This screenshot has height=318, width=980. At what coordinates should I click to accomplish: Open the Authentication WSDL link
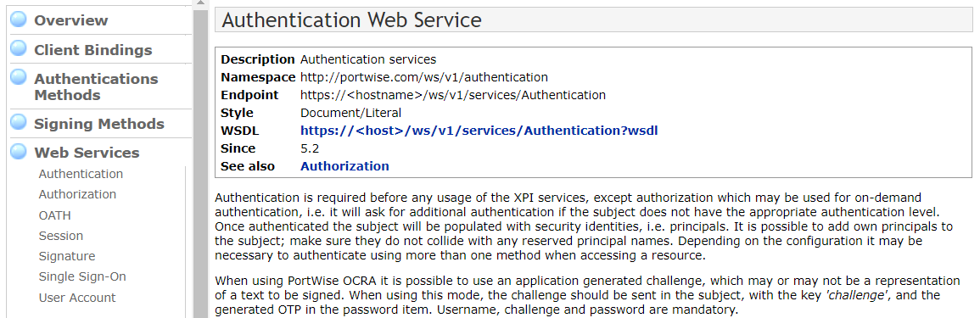479,131
